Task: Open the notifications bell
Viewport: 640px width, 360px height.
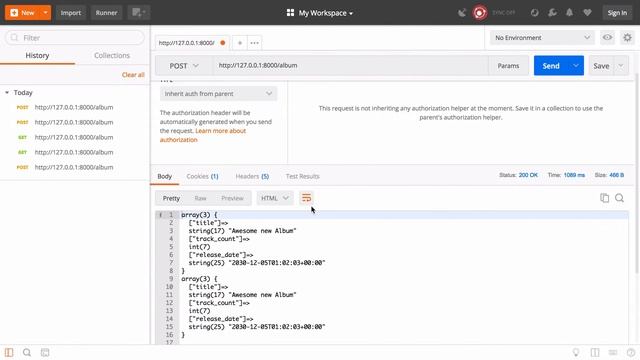Action: tap(569, 13)
